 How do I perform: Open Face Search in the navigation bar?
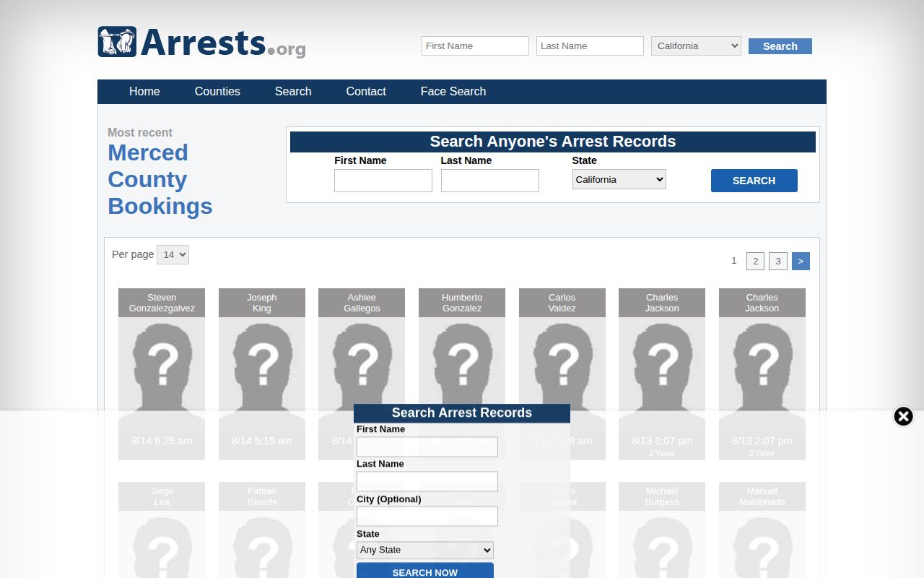click(x=453, y=92)
